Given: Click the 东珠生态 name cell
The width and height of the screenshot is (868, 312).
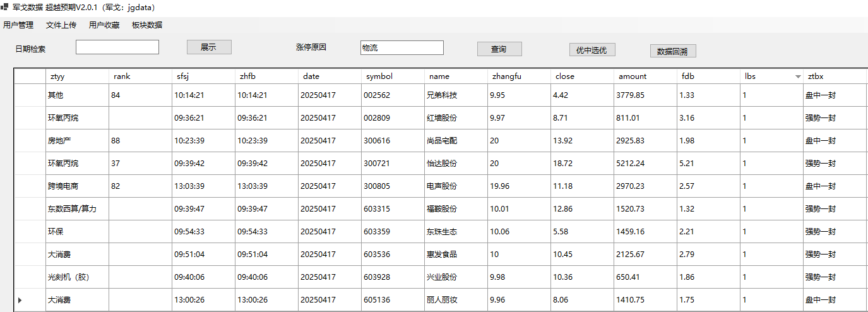Looking at the screenshot, I should [456, 232].
